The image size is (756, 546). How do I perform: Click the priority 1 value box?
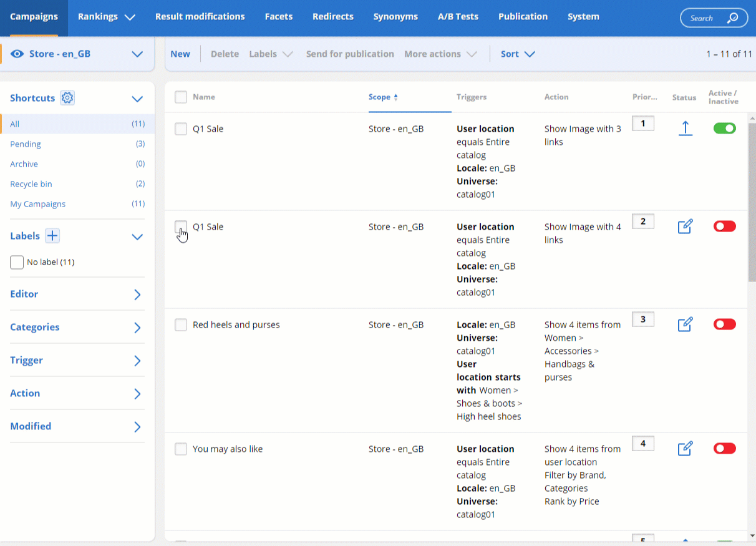(643, 123)
